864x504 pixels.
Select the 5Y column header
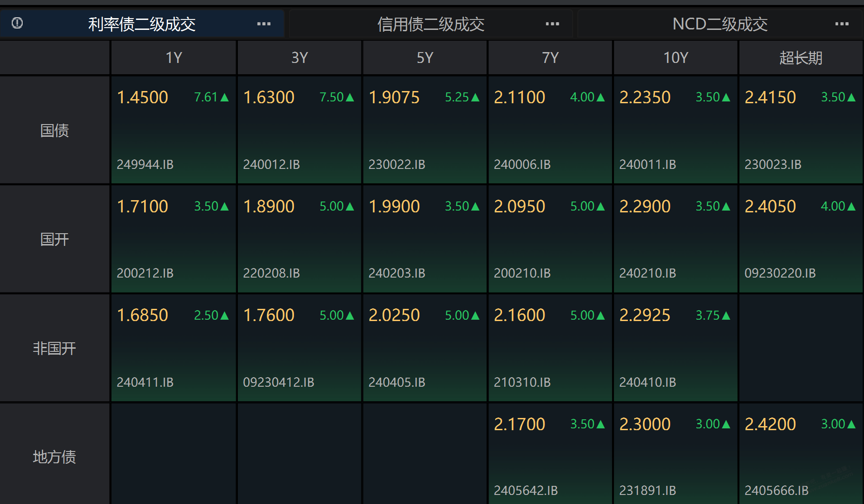pyautogui.click(x=425, y=58)
